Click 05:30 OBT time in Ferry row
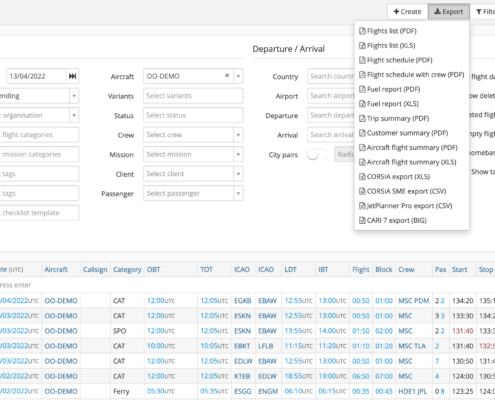Screen dimensions: 495x400 point(161,391)
